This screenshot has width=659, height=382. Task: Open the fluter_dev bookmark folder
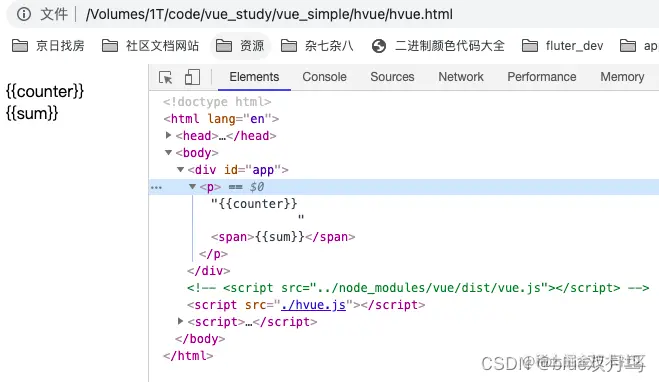pyautogui.click(x=563, y=46)
